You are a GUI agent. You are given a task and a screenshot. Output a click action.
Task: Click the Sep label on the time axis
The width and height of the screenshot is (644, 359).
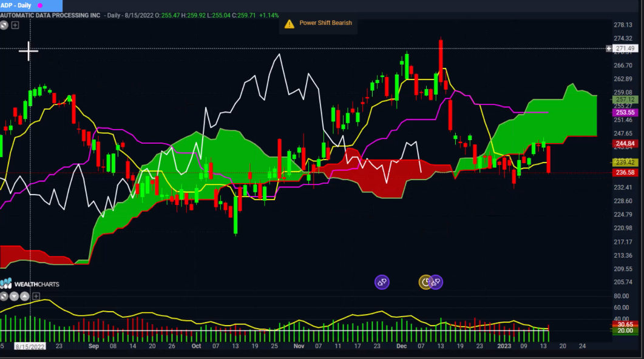93,346
